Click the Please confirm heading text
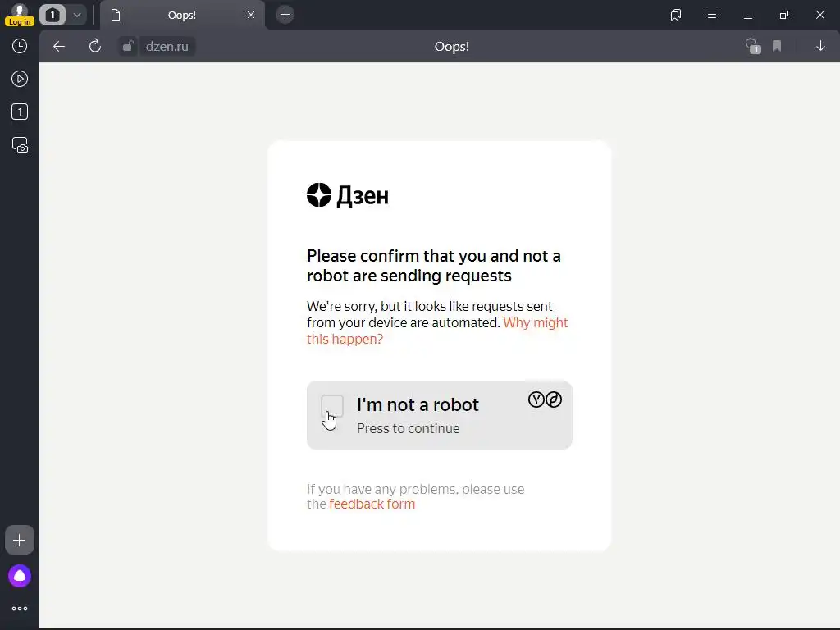Viewport: 840px width, 630px height. pyautogui.click(x=434, y=266)
